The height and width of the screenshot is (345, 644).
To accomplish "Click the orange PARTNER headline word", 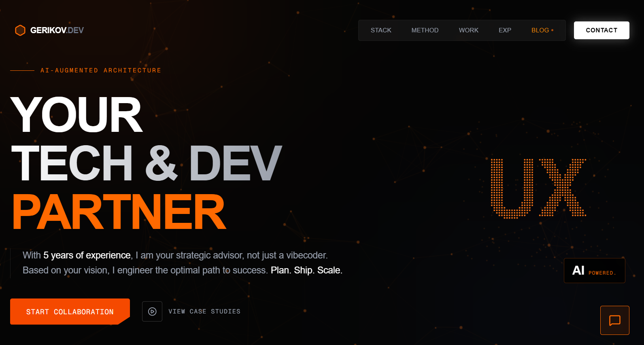I will [119, 211].
